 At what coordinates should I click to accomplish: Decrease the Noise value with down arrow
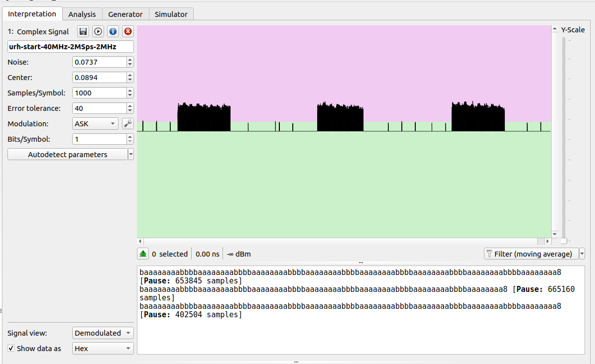click(130, 65)
